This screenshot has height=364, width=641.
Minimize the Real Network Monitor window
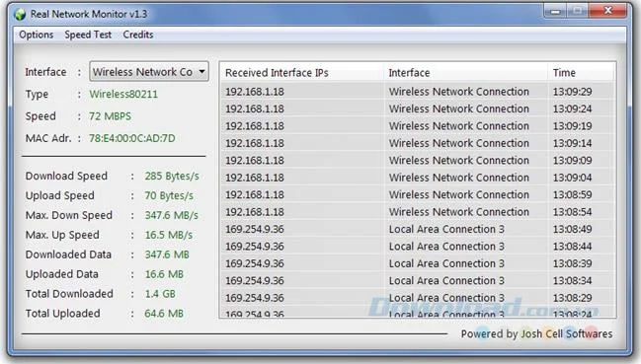tap(555, 11)
